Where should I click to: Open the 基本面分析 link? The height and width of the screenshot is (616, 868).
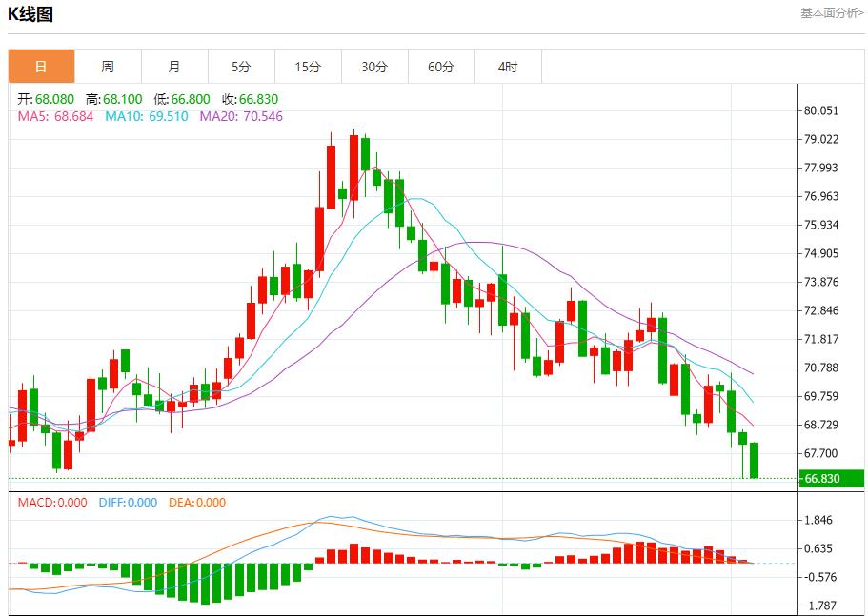(x=832, y=13)
